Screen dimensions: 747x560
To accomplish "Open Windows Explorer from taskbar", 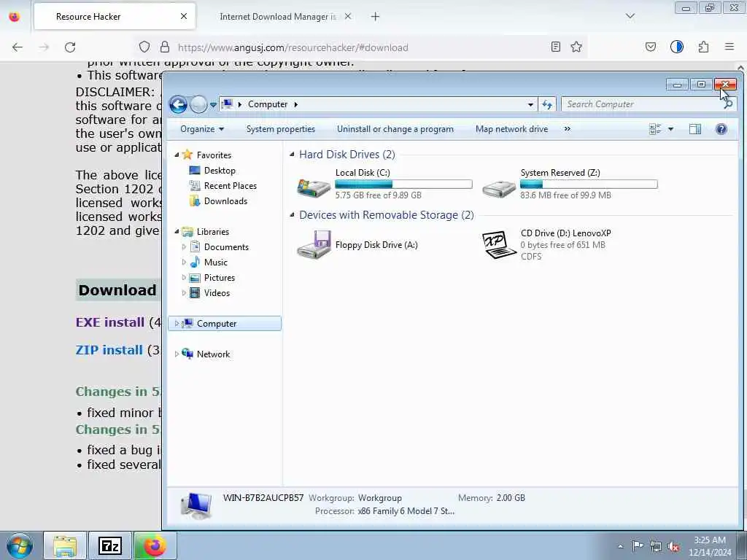I will (65, 545).
